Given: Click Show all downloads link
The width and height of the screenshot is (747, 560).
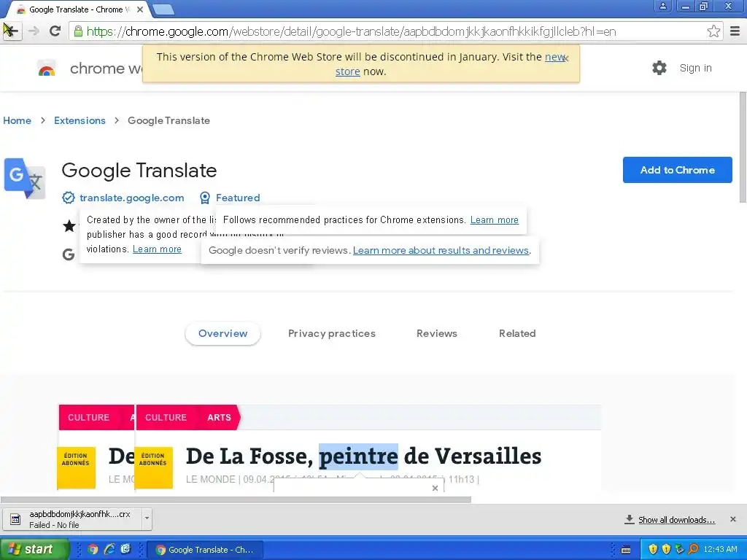Looking at the screenshot, I should (x=676, y=519).
